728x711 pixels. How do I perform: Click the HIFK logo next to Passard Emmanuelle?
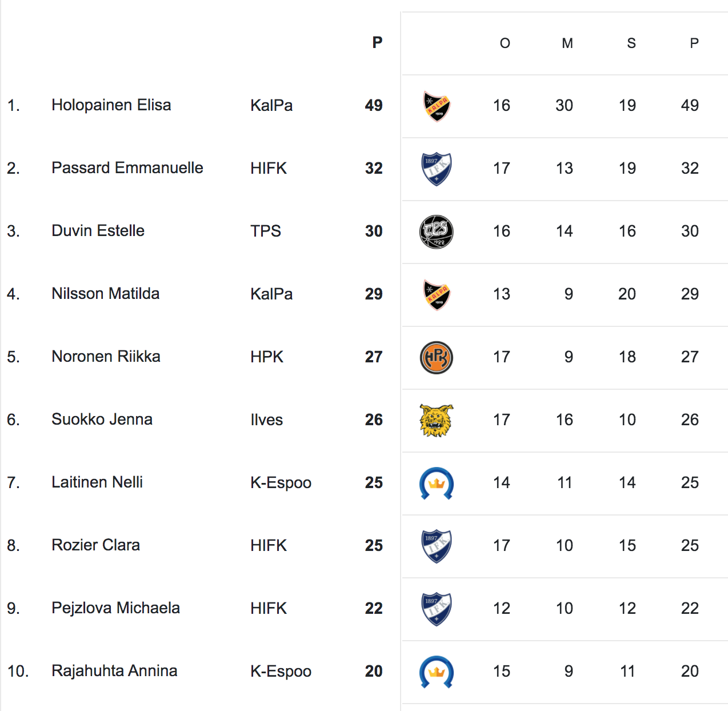point(437,169)
